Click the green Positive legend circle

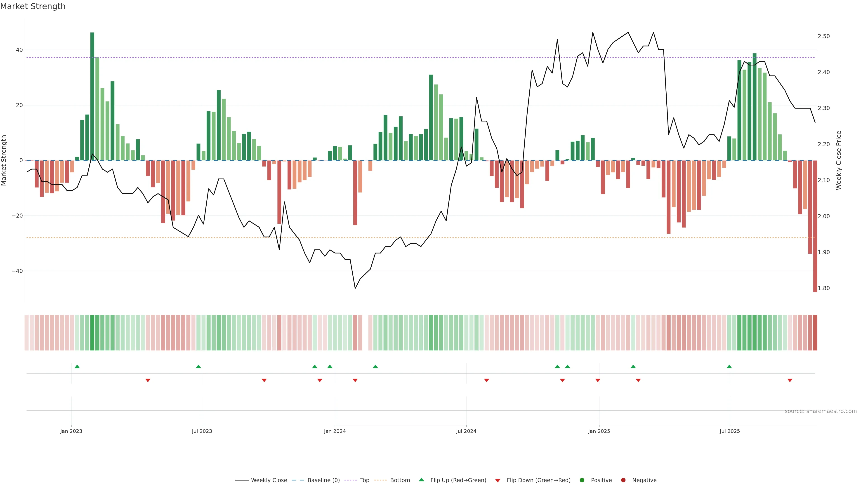582,480
